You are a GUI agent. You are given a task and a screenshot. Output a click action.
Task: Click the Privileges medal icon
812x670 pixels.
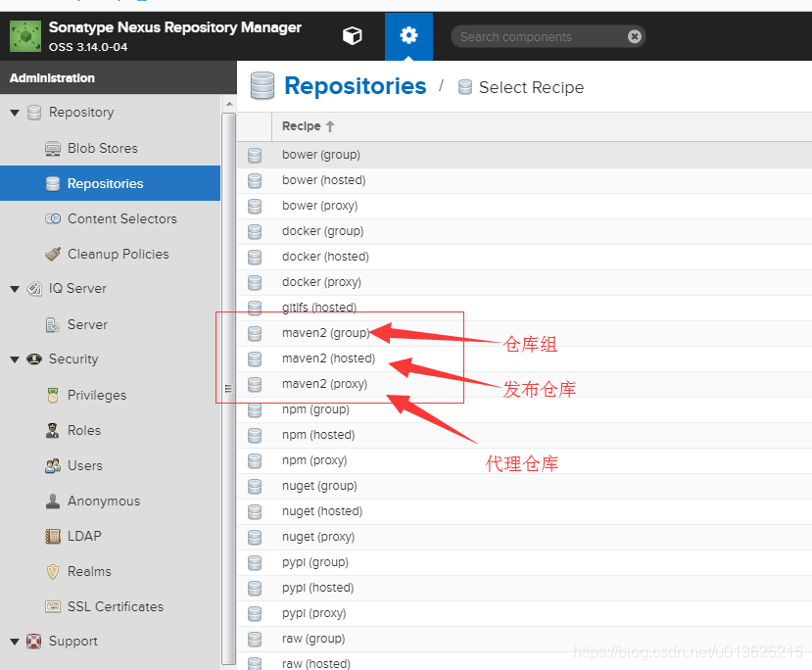pos(53,395)
